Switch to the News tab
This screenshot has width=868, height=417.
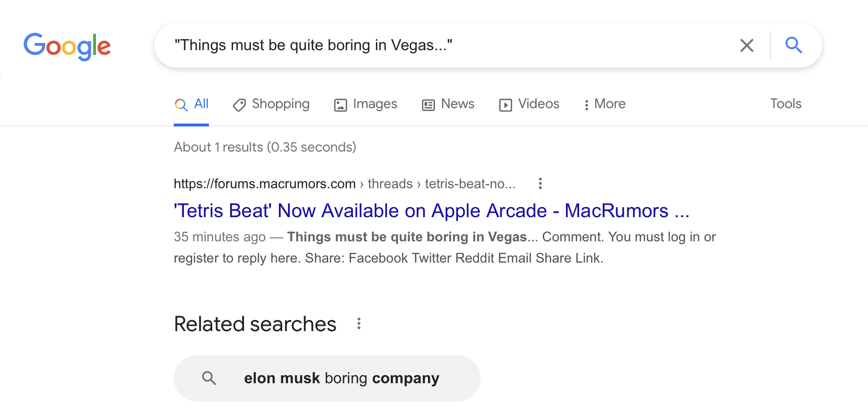tap(457, 104)
